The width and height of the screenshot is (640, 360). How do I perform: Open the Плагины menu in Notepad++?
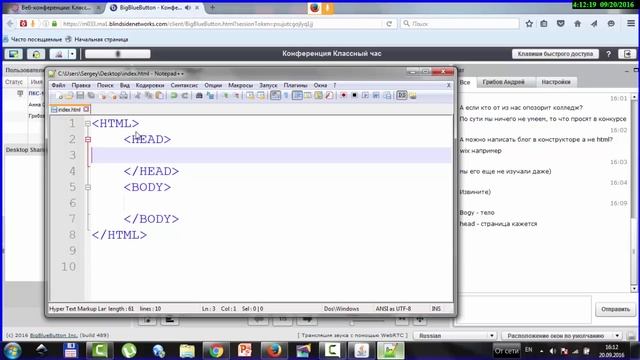coord(295,85)
